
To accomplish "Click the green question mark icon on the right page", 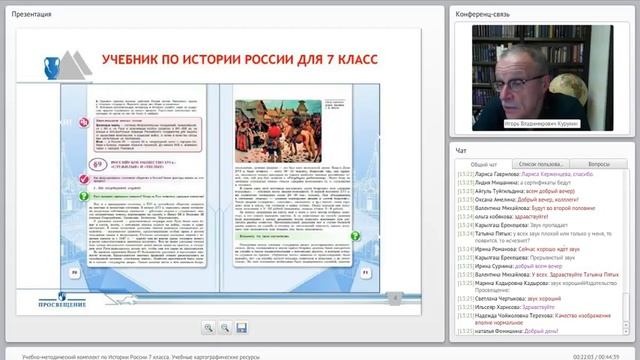I will 356,236.
